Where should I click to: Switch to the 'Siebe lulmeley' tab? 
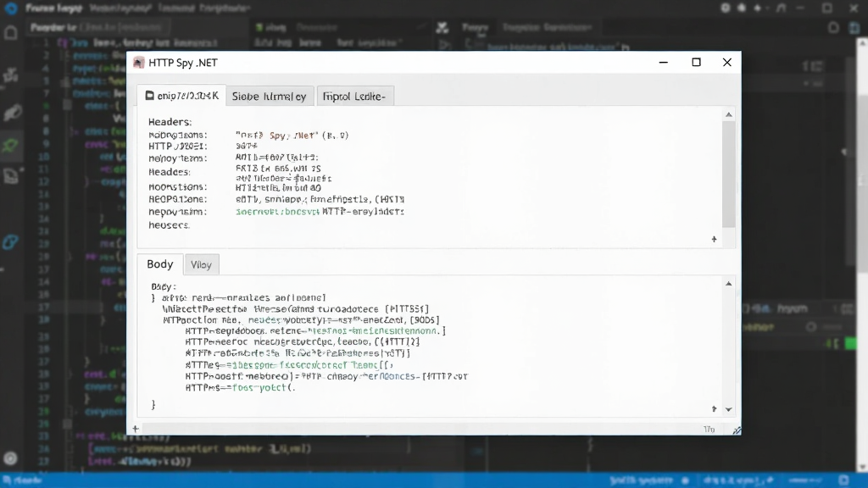click(269, 97)
